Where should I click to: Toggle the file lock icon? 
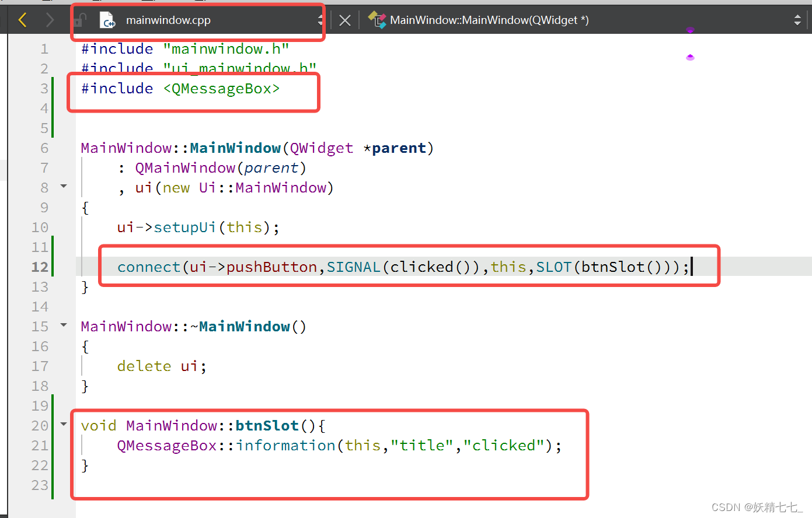point(81,20)
